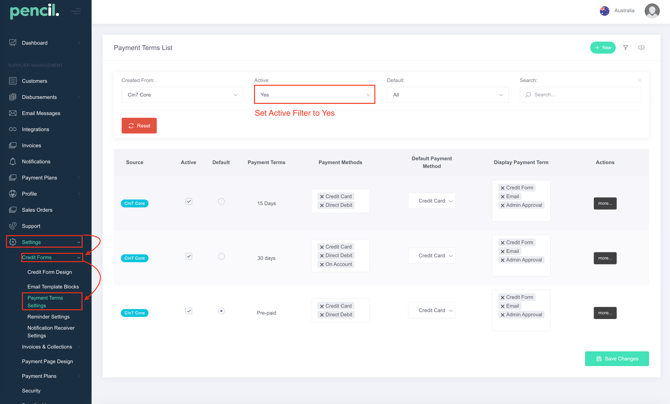The image size is (670, 404).
Task: Open Reminder Settings menu item
Action: click(48, 316)
